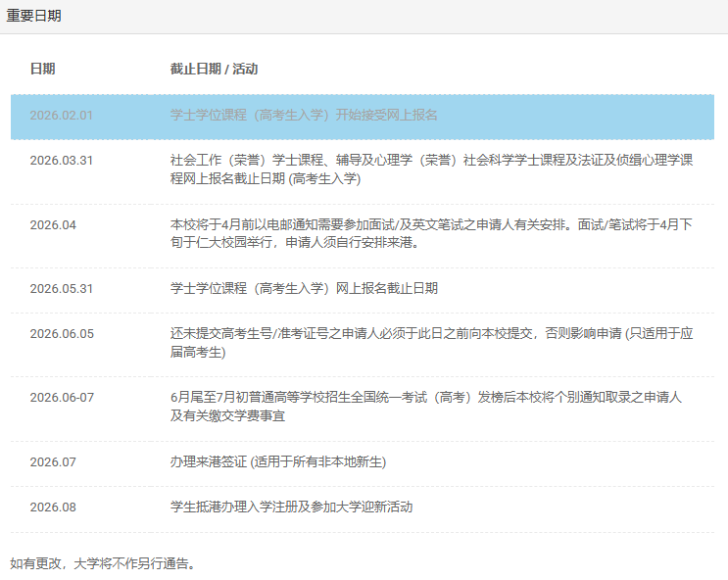Click the 日期 column header

tap(42, 69)
